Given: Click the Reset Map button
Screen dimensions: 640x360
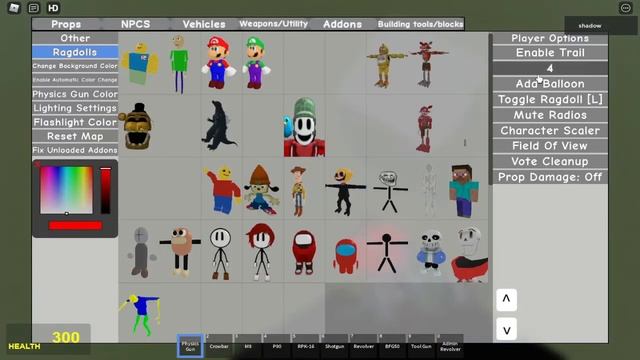Looking at the screenshot, I should pyautogui.click(x=75, y=136).
